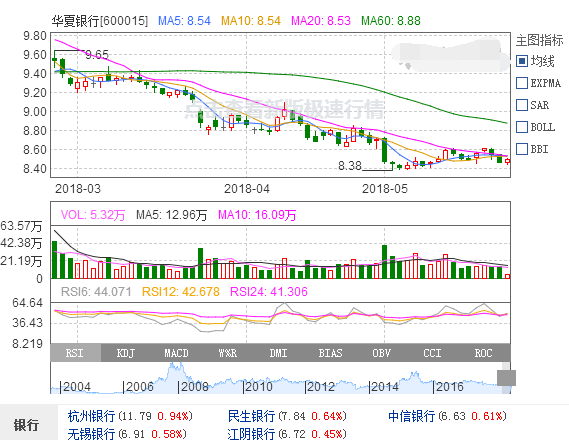Click the 2018-04 date axis label
This screenshot has width=569, height=440.
click(x=247, y=189)
